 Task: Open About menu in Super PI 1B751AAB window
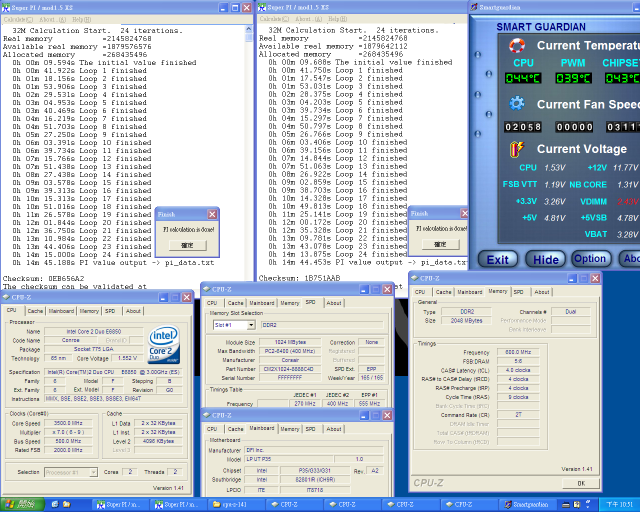pyautogui.click(x=309, y=19)
